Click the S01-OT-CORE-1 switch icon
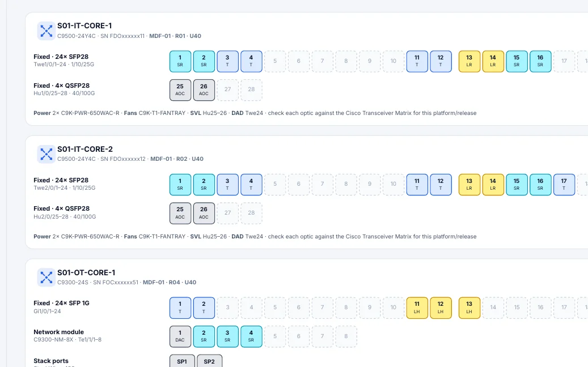This screenshot has width=588, height=367. coord(46,277)
